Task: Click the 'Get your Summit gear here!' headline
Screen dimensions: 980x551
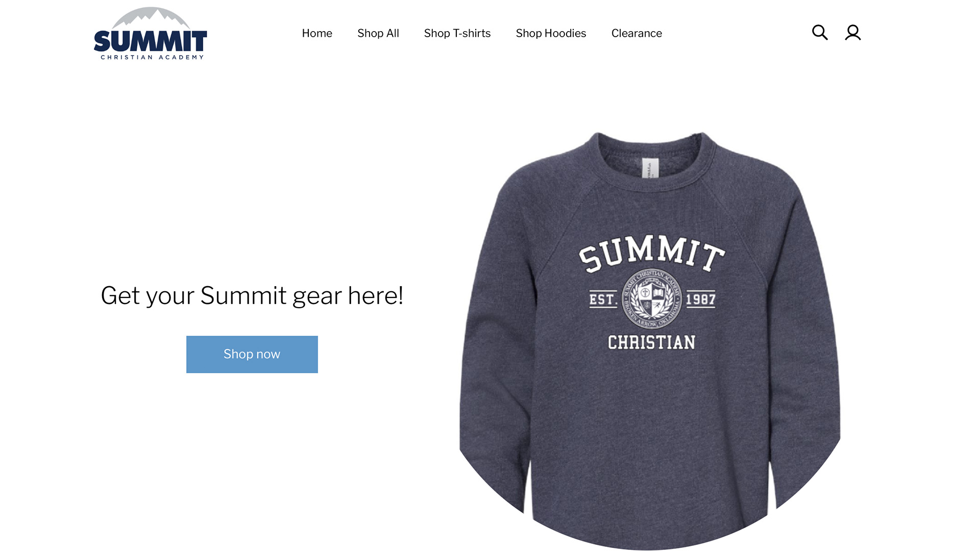Action: pos(252,295)
